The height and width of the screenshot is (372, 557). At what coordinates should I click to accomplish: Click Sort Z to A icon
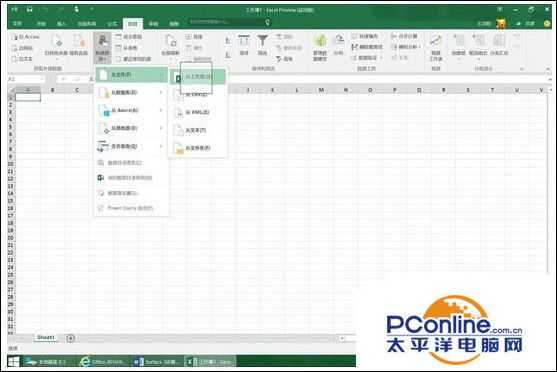(228, 54)
